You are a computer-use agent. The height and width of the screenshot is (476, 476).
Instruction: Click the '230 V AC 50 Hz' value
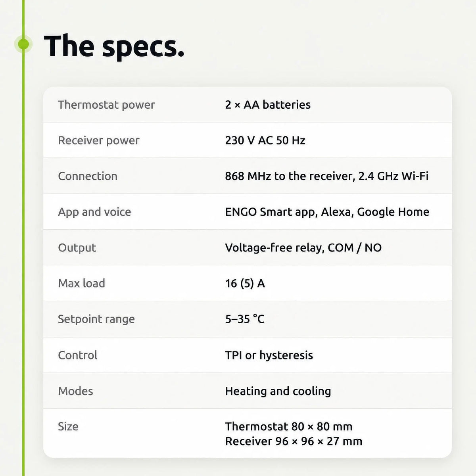pos(265,140)
